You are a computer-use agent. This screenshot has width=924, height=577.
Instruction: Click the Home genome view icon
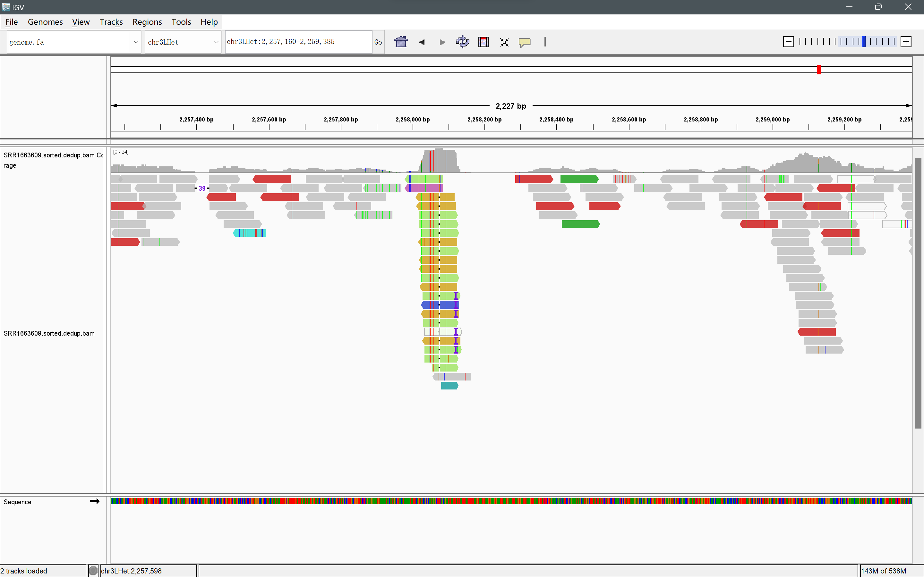click(401, 42)
